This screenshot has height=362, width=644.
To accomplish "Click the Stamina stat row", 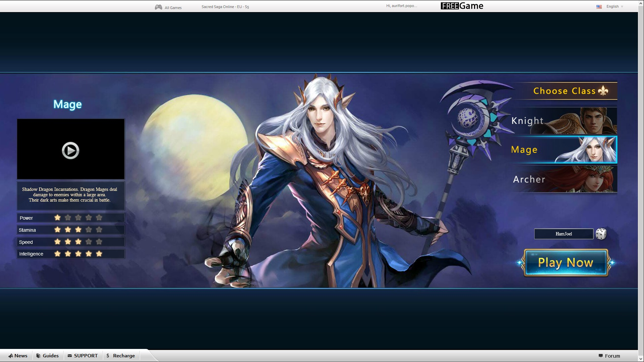I will coord(71,230).
